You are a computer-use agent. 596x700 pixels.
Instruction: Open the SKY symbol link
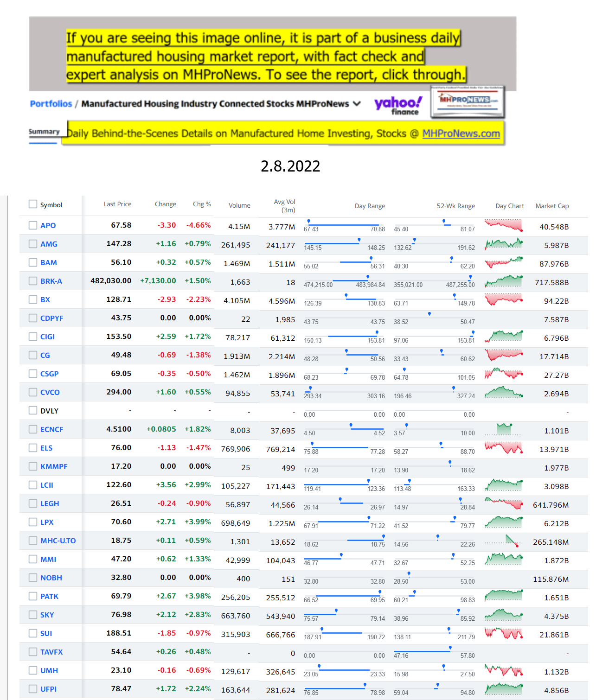pyautogui.click(x=47, y=615)
